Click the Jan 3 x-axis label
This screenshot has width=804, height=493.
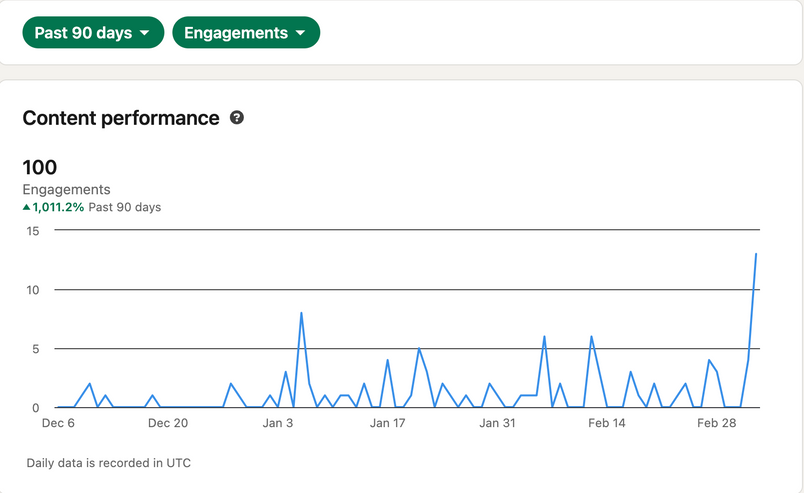[x=278, y=424]
